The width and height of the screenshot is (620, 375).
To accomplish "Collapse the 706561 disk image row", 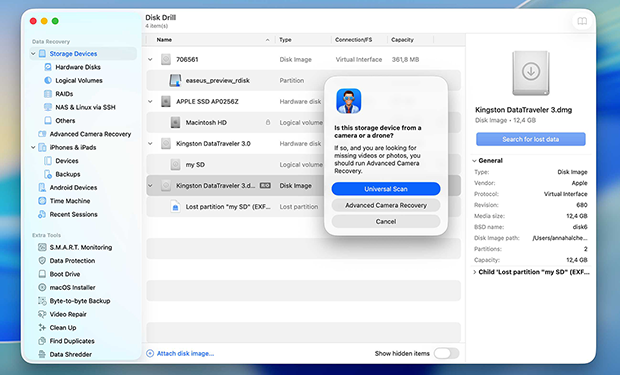I will 150,59.
